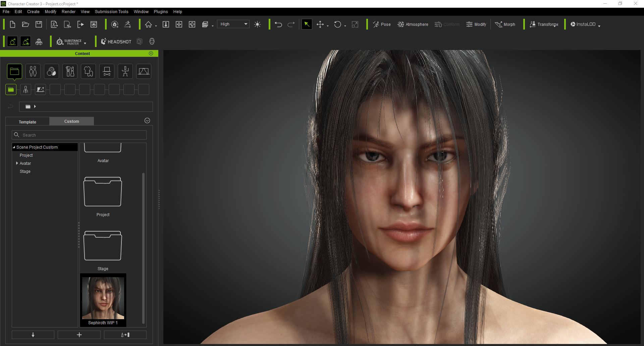Click the export character file icon

(x=54, y=24)
